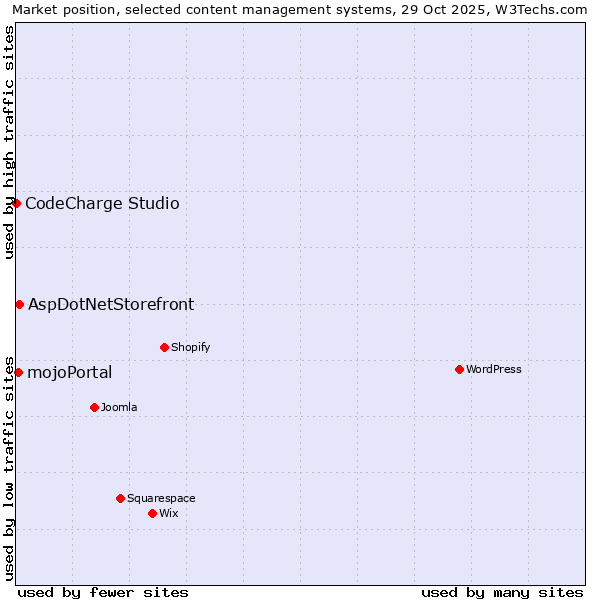This screenshot has width=600, height=600.
Task: Click the red WordPress data point marker
Action: coord(459,369)
